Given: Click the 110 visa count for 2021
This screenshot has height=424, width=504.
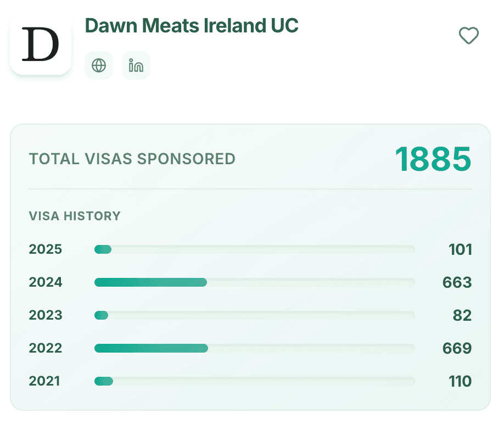Looking at the screenshot, I should click(460, 381).
